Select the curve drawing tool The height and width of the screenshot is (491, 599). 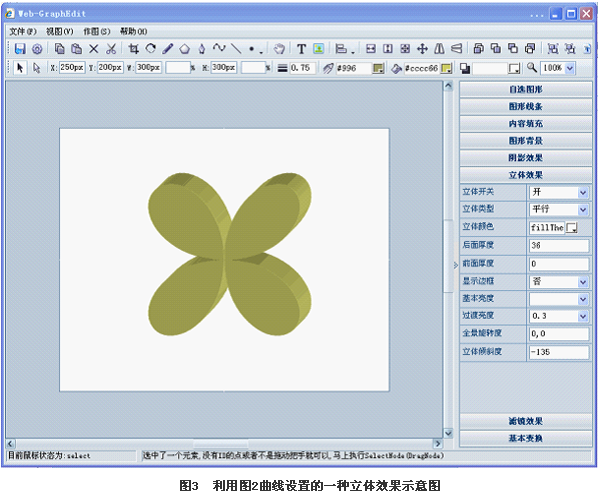219,48
